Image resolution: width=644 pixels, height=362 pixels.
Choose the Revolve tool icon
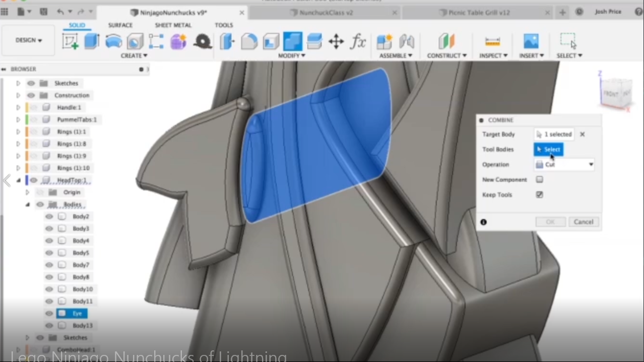[x=113, y=41]
